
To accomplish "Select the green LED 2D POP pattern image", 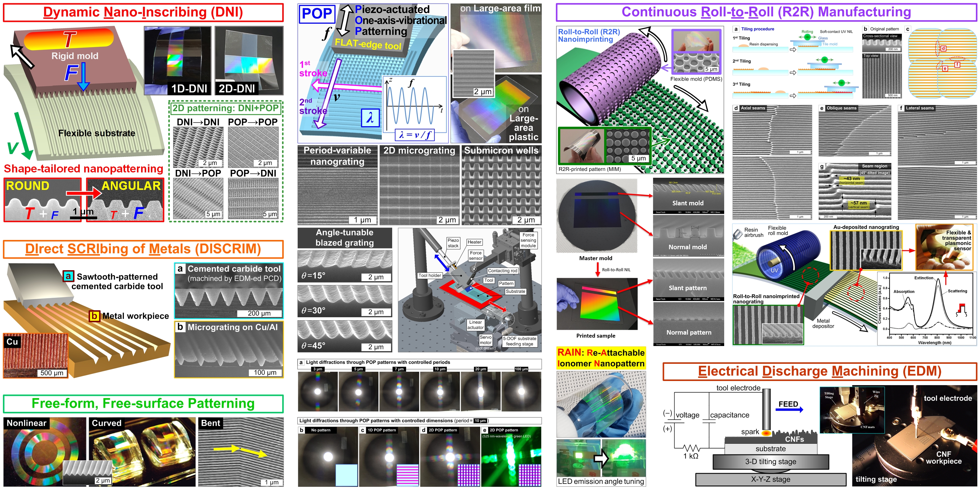I will 511,457.
